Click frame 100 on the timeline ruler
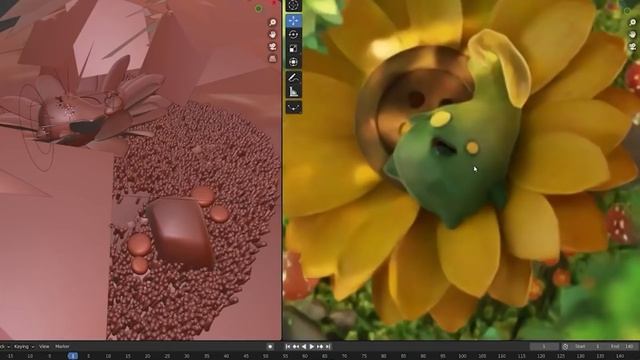 (x=462, y=356)
